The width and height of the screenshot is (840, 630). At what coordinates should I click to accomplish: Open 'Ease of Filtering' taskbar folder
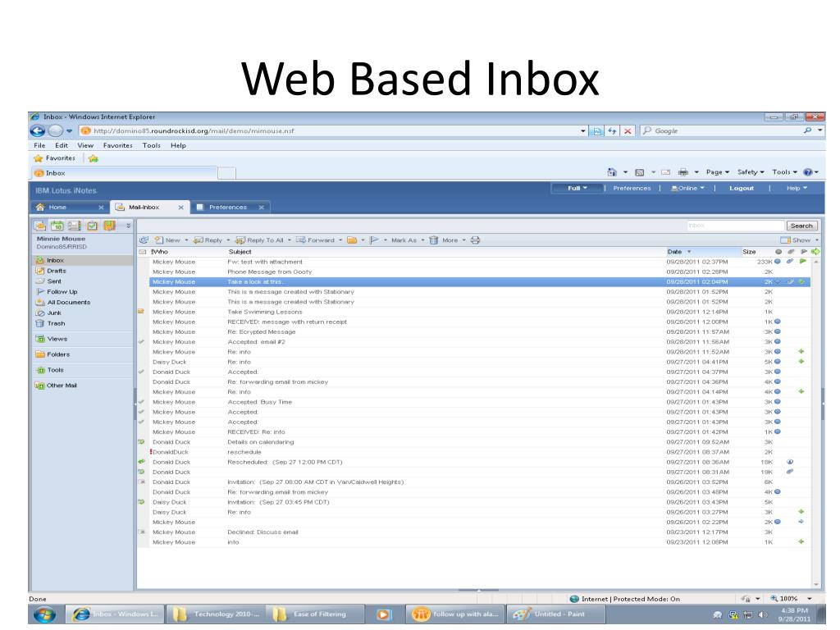pyautogui.click(x=315, y=614)
